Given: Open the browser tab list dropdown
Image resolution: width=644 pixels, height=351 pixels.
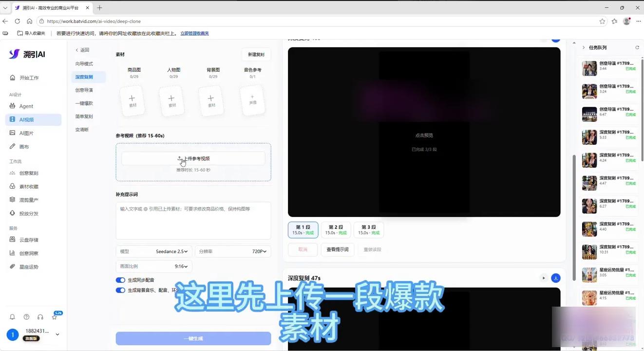Looking at the screenshot, I should point(5,8).
